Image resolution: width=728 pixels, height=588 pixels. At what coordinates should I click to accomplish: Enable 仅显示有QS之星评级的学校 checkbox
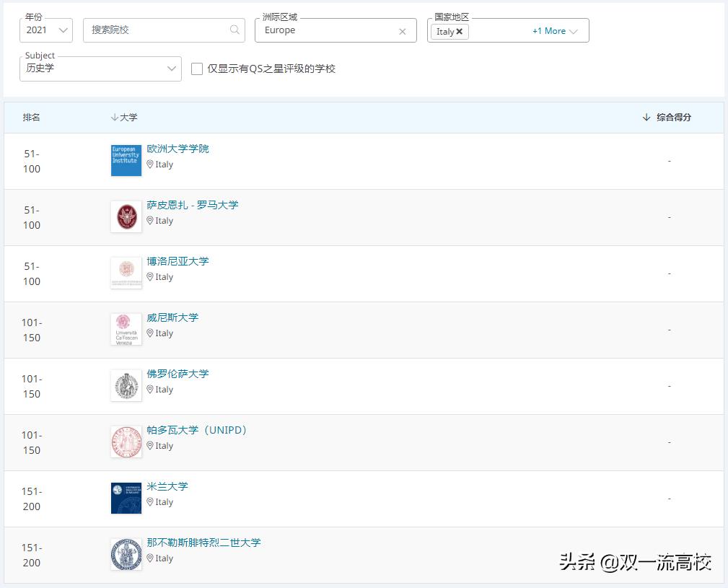click(196, 69)
